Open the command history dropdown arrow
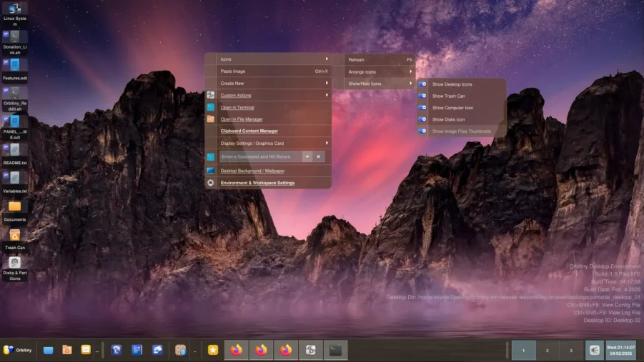This screenshot has width=644, height=362. tap(307, 156)
